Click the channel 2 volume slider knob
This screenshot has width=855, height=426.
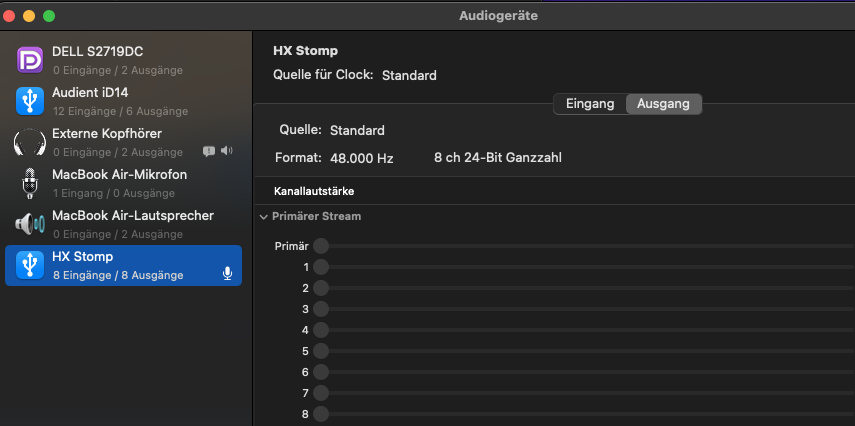click(321, 288)
